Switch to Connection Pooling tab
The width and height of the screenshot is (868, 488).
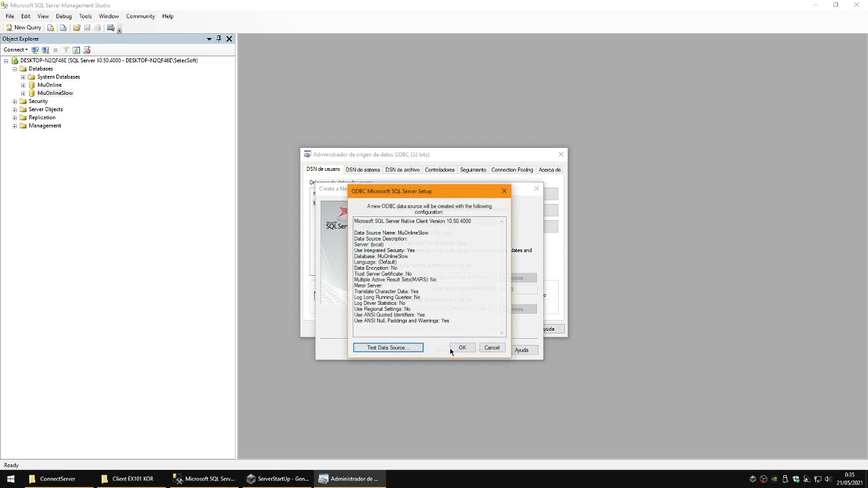tap(512, 169)
